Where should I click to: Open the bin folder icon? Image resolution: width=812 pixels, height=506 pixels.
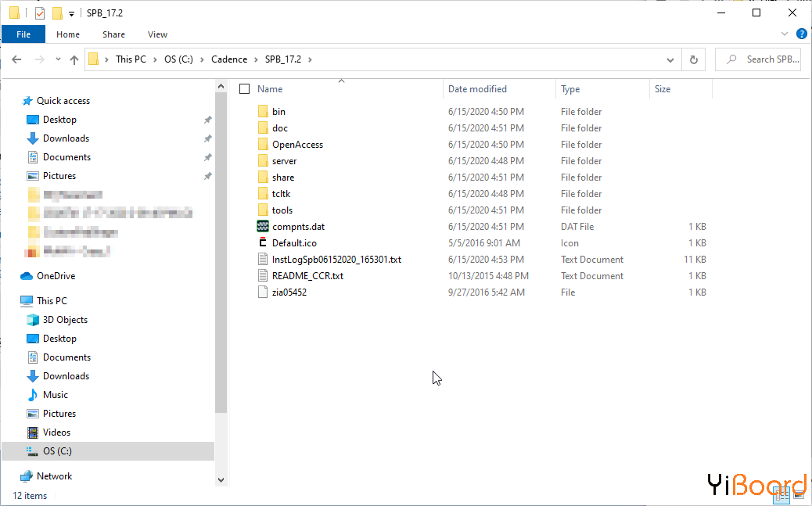263,111
